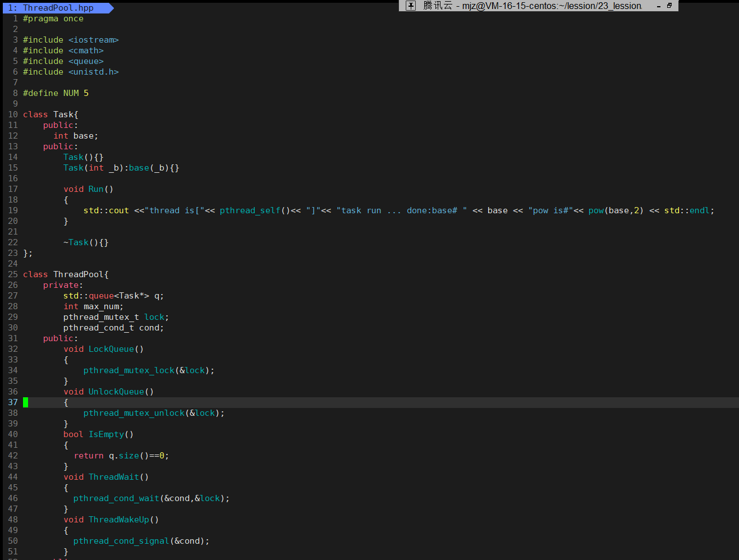Click 'pthread_cond_wait(&cond,&lock);' call

(152, 498)
